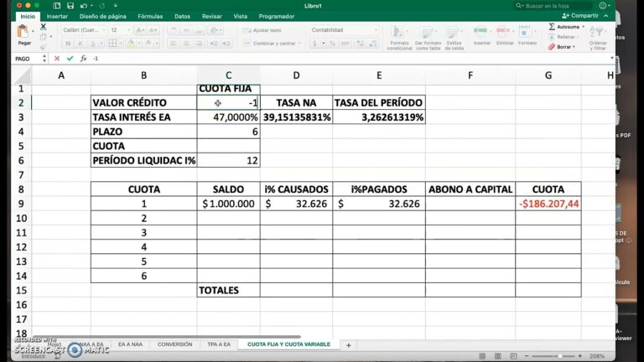
Task: Open the Insert Function fx button
Action: tap(83, 59)
